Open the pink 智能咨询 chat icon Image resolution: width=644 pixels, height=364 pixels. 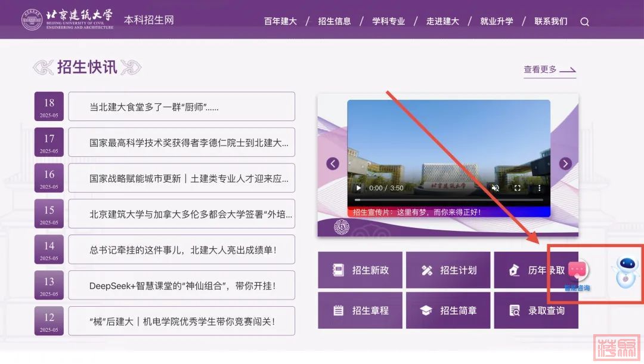[577, 271]
